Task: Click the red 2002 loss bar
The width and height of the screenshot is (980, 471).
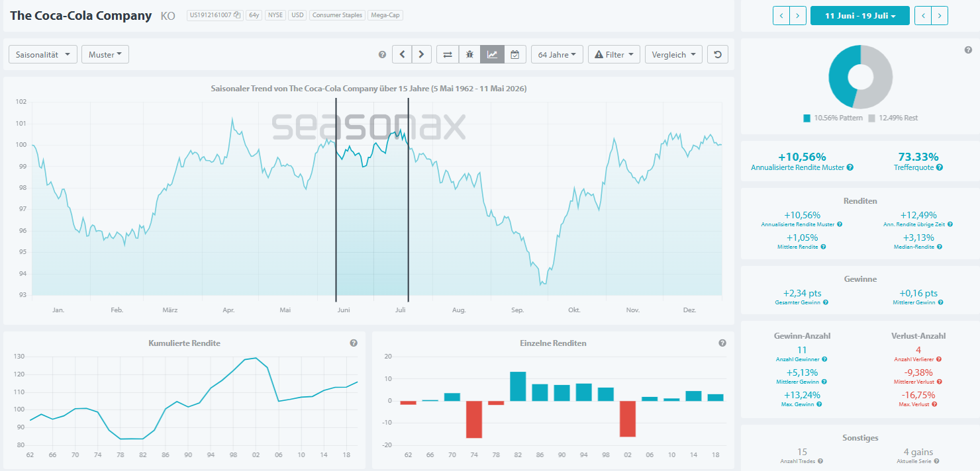Action: pos(628,419)
